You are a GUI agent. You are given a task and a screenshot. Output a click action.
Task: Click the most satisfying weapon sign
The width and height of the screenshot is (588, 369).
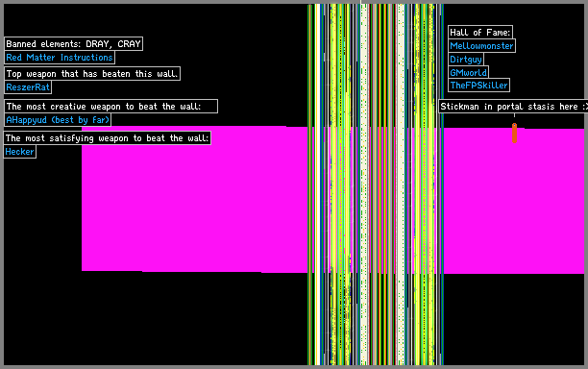(108, 138)
